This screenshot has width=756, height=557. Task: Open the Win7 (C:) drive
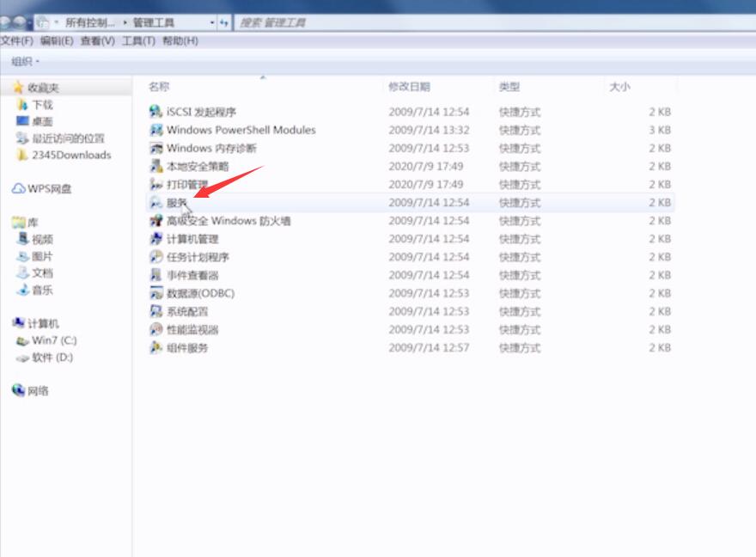(54, 340)
